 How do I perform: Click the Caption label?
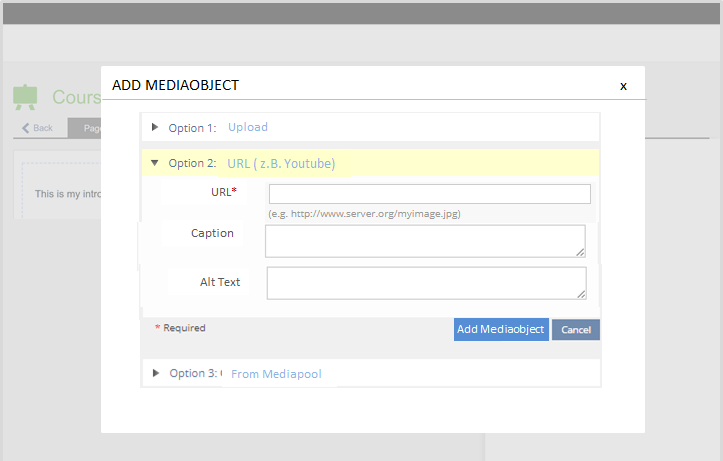click(212, 233)
